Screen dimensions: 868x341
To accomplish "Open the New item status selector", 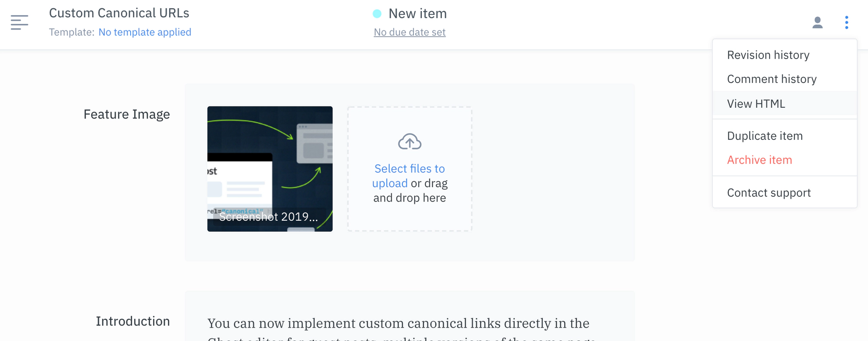I will (417, 14).
